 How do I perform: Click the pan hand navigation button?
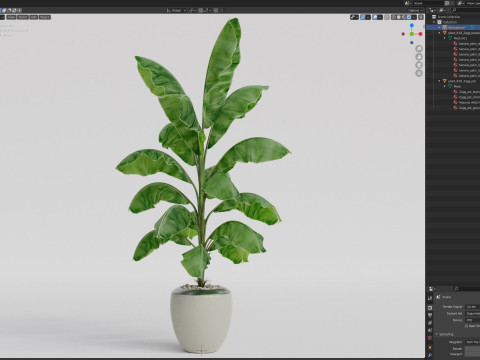tap(419, 57)
